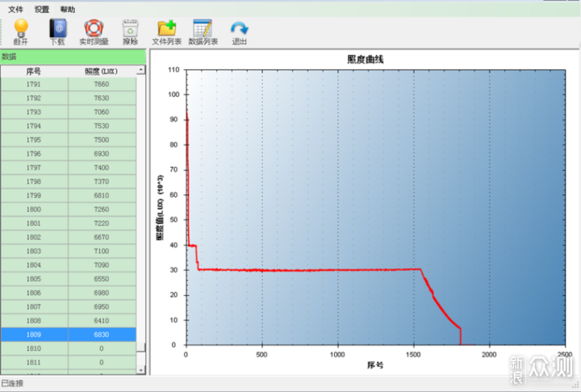Select row with serial 1799
This screenshot has width=581, height=392.
[68, 195]
